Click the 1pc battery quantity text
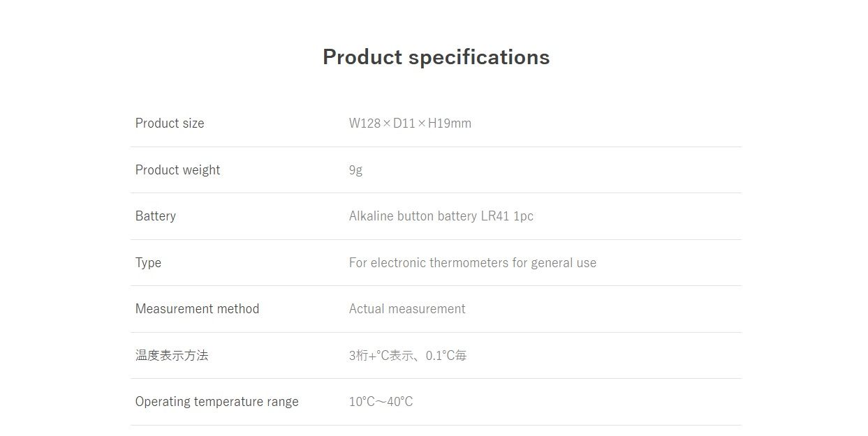This screenshot has height=436, width=868. 524,216
